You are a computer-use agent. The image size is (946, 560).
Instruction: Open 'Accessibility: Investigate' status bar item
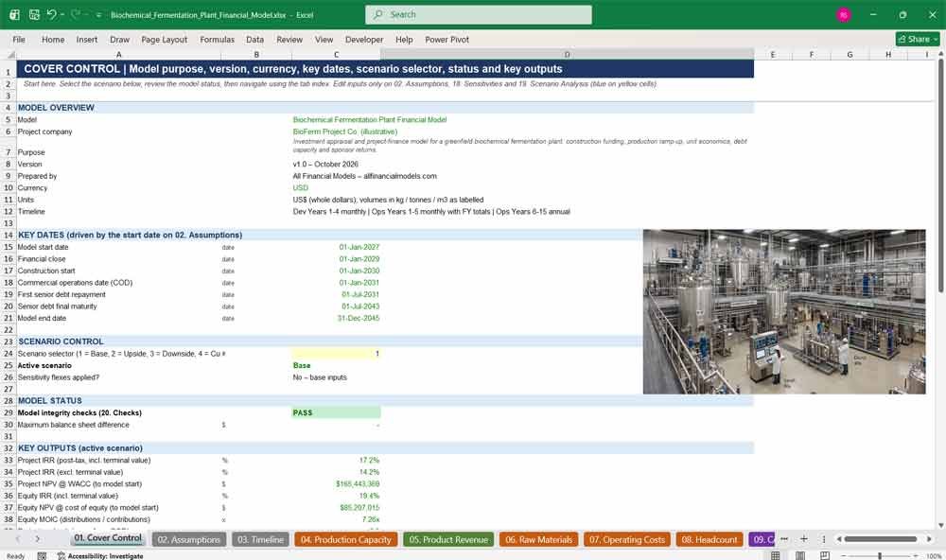pyautogui.click(x=100, y=556)
